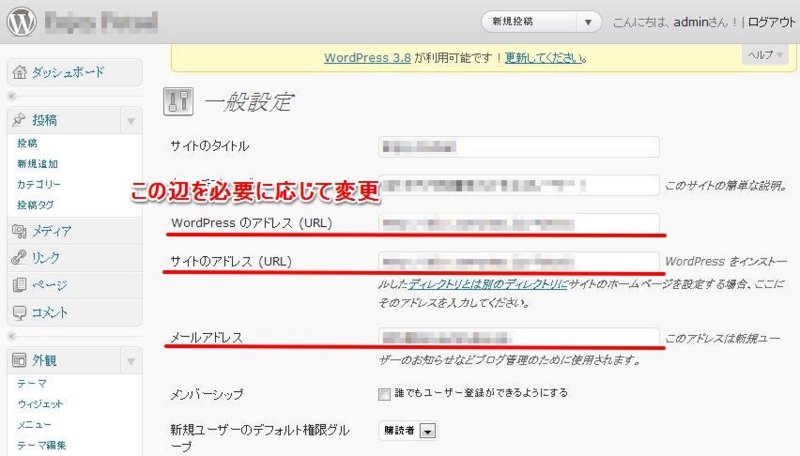Viewport: 800px width, 456px height.
Task: Click the Posts pushpin icon
Action: click(x=19, y=120)
